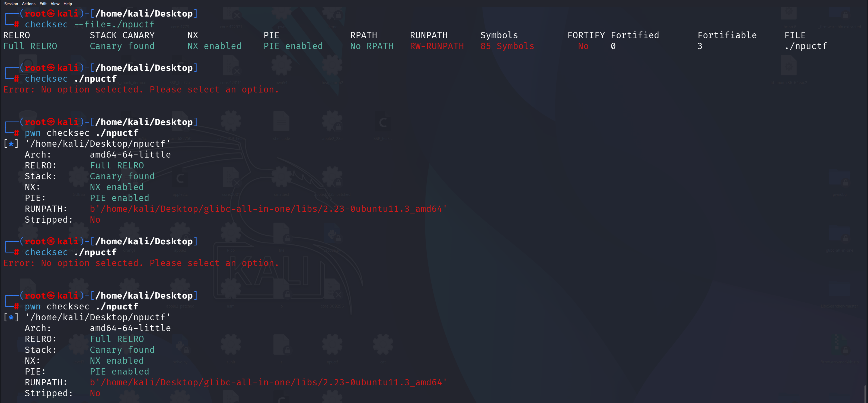Click 'PIE enabled' in the last pwn output
This screenshot has width=868, height=403.
pos(119,372)
